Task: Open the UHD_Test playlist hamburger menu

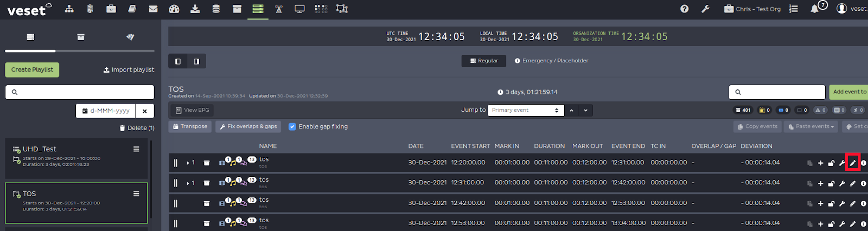Action: click(x=136, y=149)
